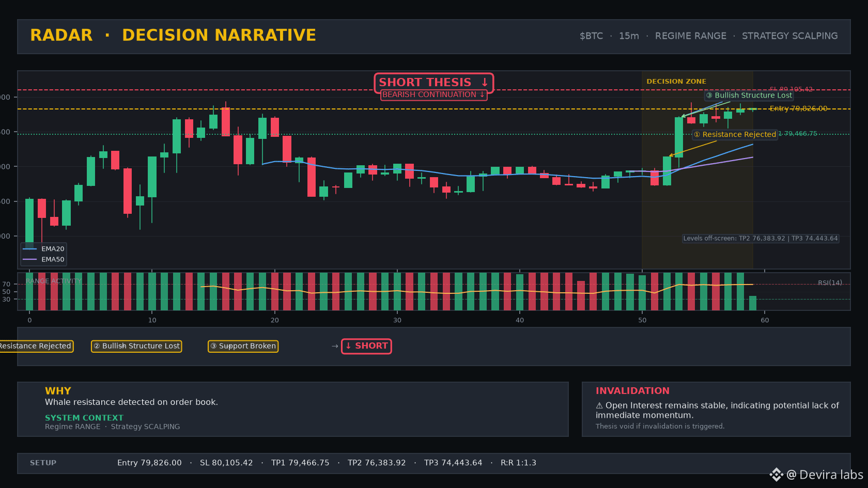Click the DECISION ZONE label
Viewport: 868px width, 488px height.
click(x=676, y=82)
